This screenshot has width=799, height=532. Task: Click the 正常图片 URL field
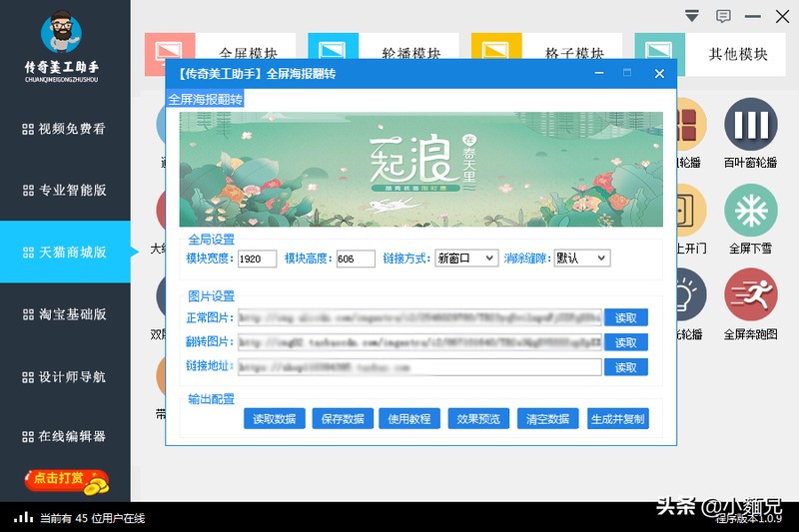419,317
